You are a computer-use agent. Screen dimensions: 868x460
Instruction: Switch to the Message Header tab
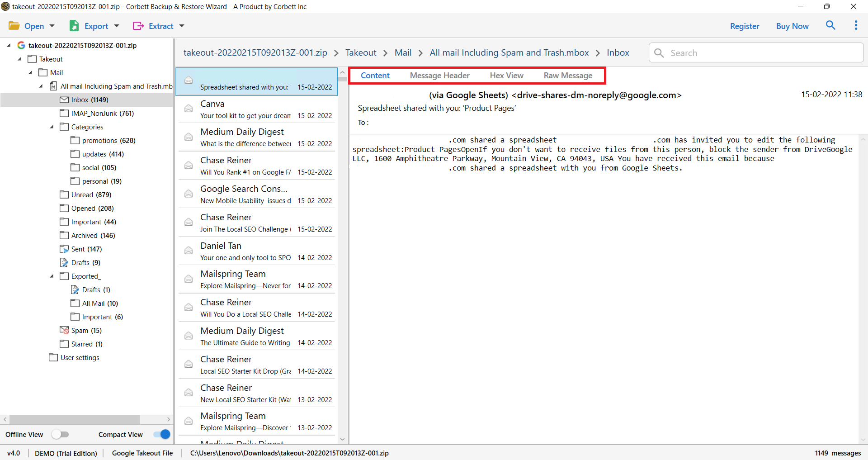point(439,76)
